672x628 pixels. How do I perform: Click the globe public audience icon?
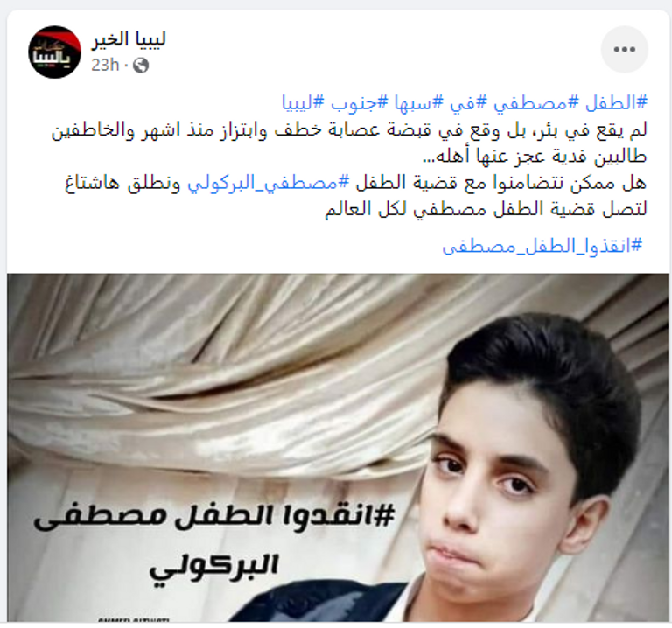coord(141,66)
